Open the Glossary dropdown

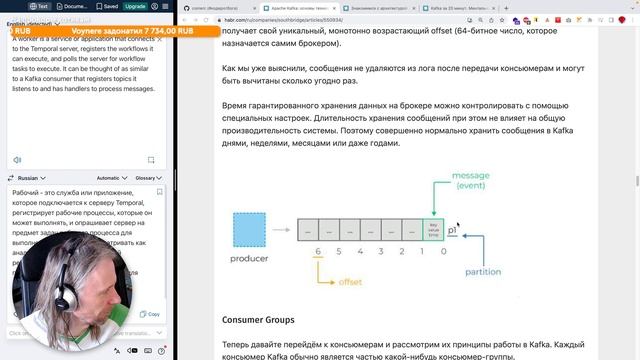click(x=149, y=178)
